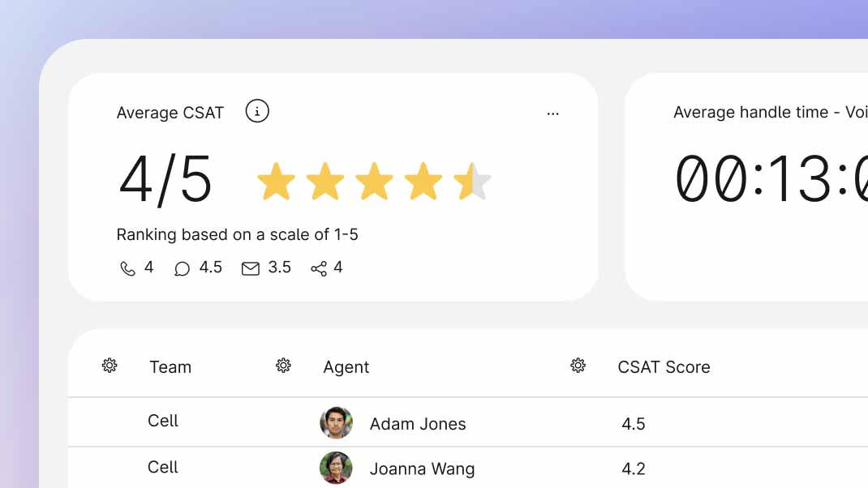Click the email channel icon showing 3.5
868x488 pixels.
pos(251,267)
